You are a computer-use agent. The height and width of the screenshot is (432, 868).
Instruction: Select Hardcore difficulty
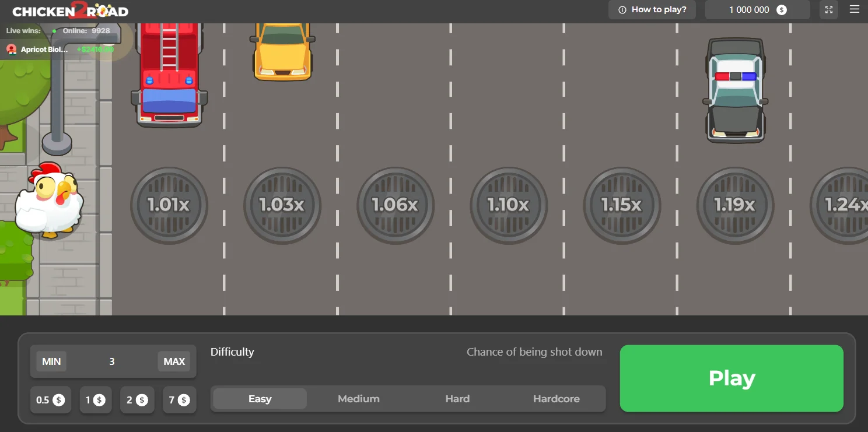556,399
